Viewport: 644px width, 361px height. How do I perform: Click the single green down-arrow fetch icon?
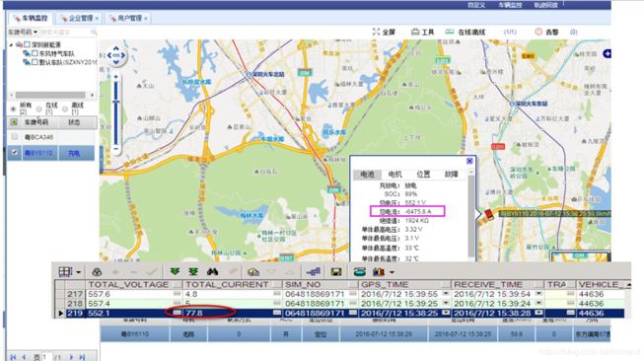pos(175,272)
